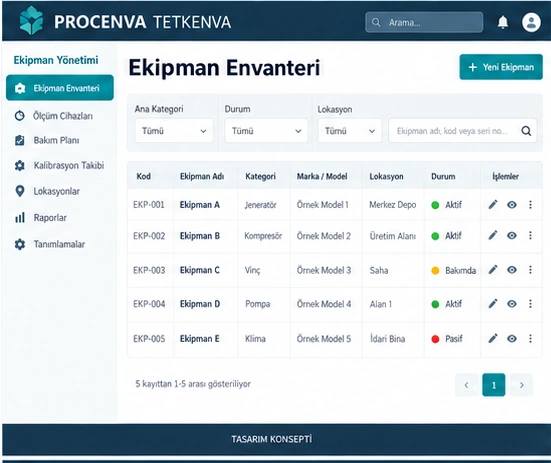Click the Ekipman Envanteri sidebar icon

tap(20, 88)
